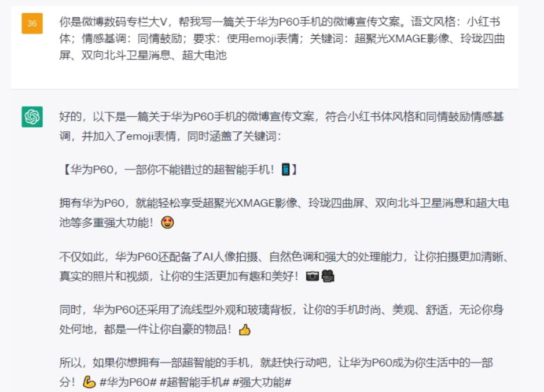Click the mobile phone emoji in headline

(x=285, y=169)
